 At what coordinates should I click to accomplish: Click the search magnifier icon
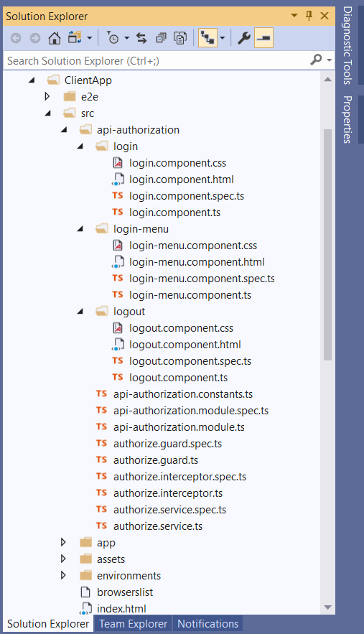pos(317,60)
